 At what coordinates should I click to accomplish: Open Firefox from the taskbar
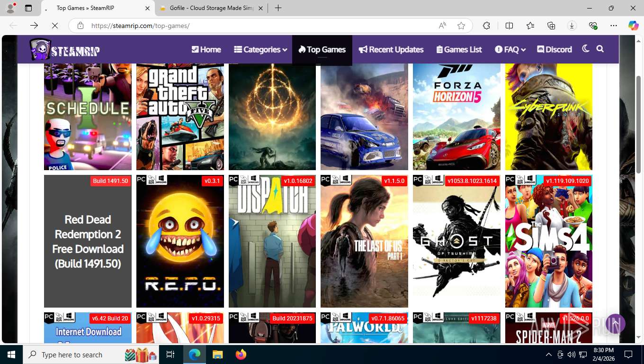click(241, 355)
